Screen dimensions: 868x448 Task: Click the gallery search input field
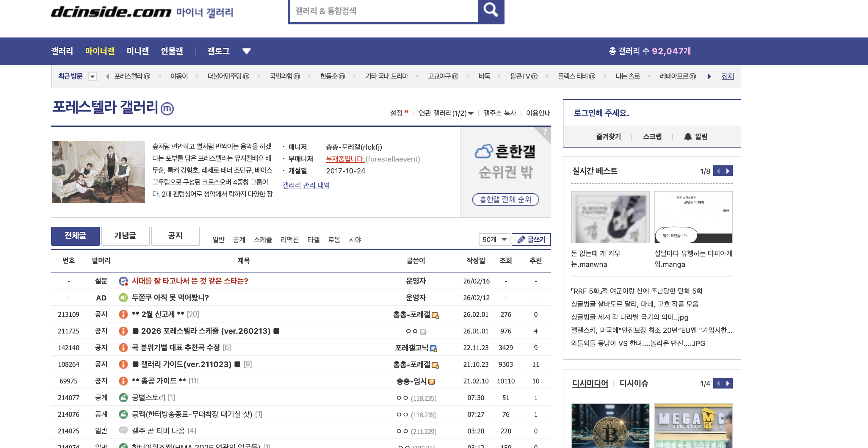click(383, 12)
